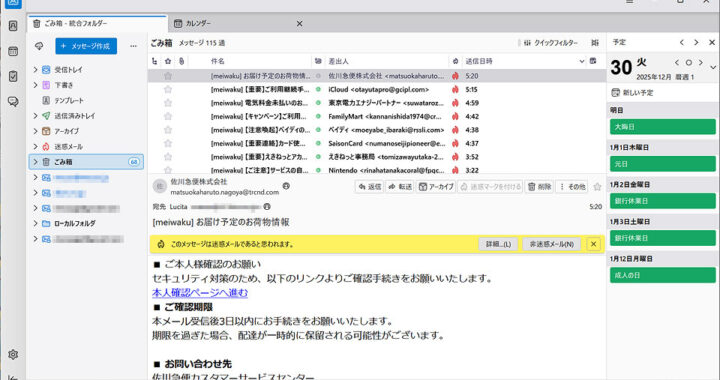Screen dimensions: 720x380
Task: Expand the 送信済みトレイ folder
Action: (35, 116)
